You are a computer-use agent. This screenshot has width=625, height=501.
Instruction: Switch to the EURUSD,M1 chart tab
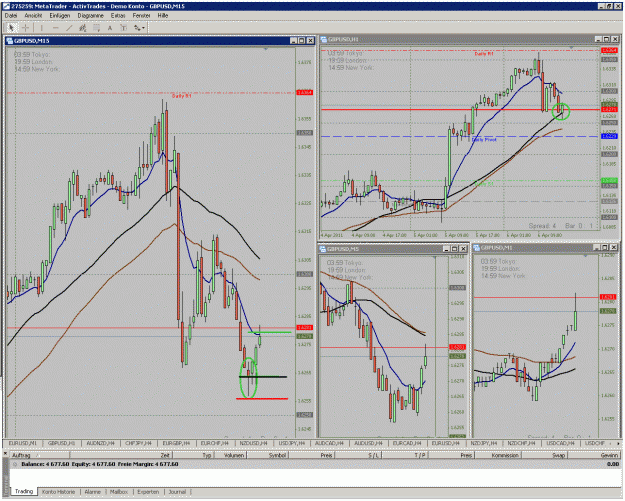[x=23, y=443]
